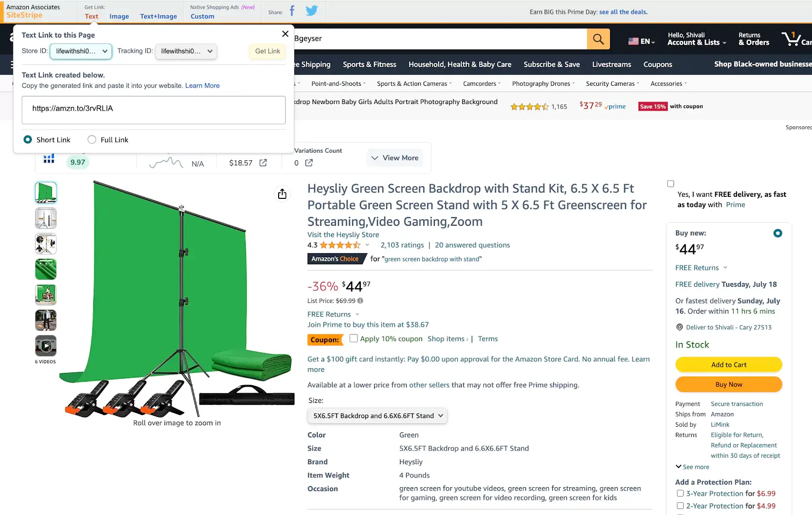Select the folded green screen thumbnail

46,269
